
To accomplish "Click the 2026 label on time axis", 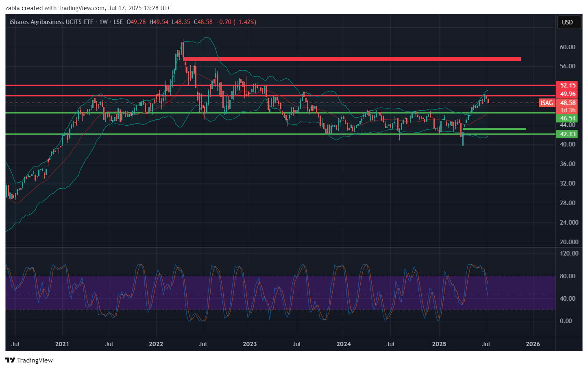I will coord(533,344).
